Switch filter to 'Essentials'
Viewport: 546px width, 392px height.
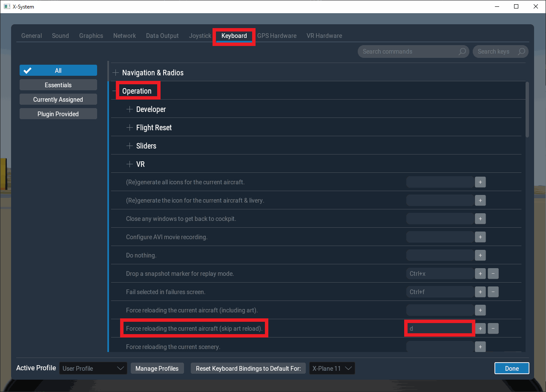(58, 85)
